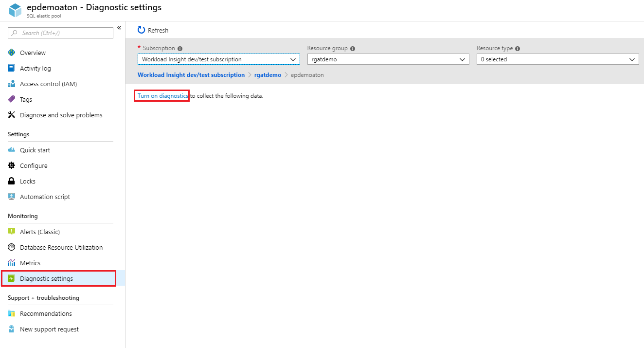The height and width of the screenshot is (348, 644).
Task: Open the Tags blade
Action: pyautogui.click(x=26, y=99)
